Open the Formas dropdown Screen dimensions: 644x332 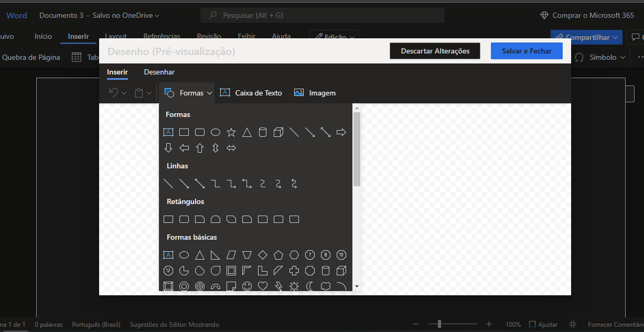click(x=188, y=93)
